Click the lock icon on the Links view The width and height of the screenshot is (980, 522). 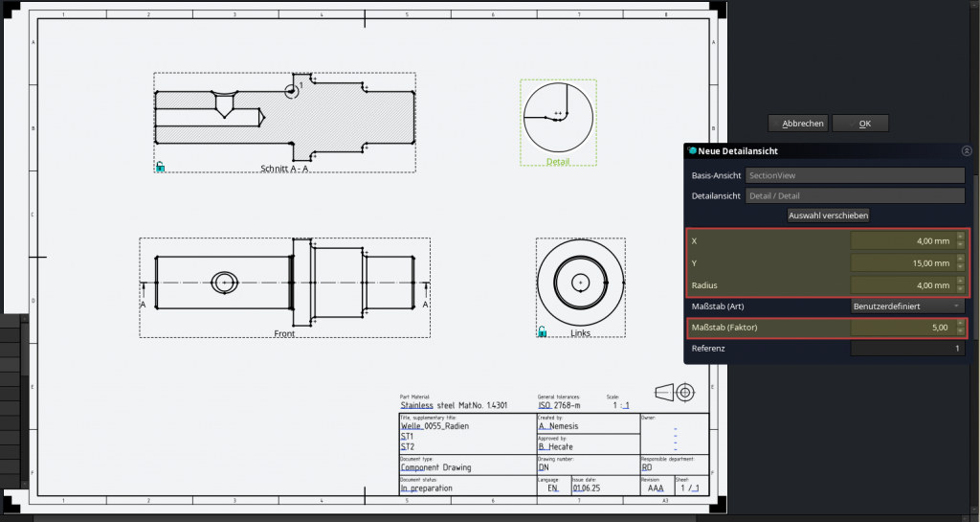(x=542, y=332)
